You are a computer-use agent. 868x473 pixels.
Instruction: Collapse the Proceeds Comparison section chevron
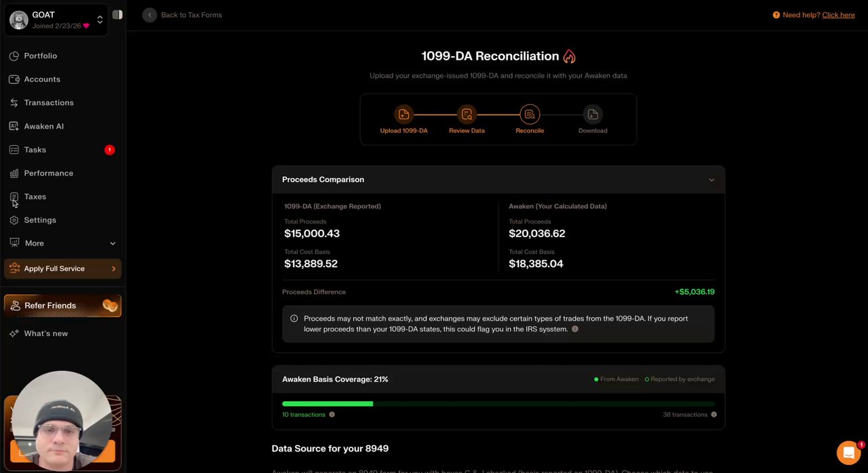click(x=711, y=180)
